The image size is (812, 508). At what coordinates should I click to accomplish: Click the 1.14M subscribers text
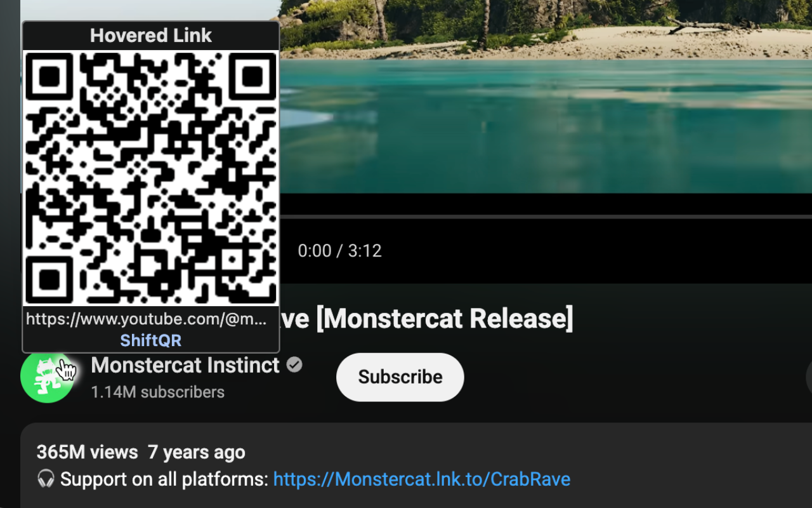[158, 392]
